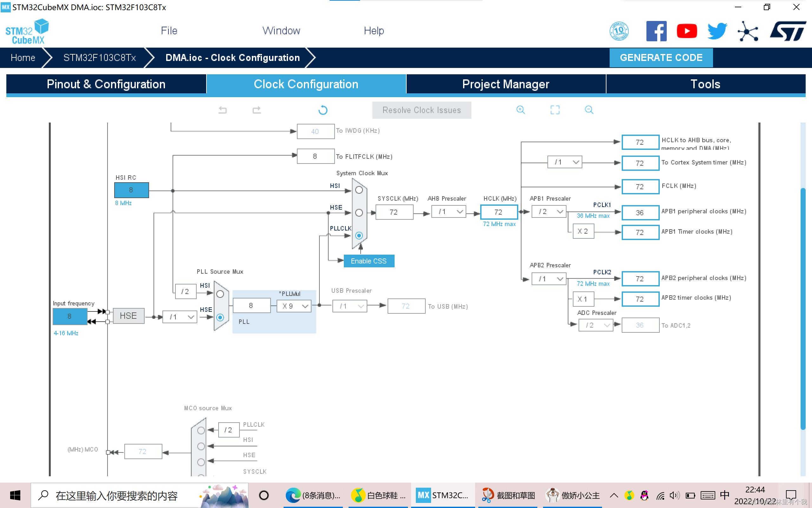Screen dimensions: 812x508
Task: Show hidden tray icons chevron
Action: [x=614, y=495]
